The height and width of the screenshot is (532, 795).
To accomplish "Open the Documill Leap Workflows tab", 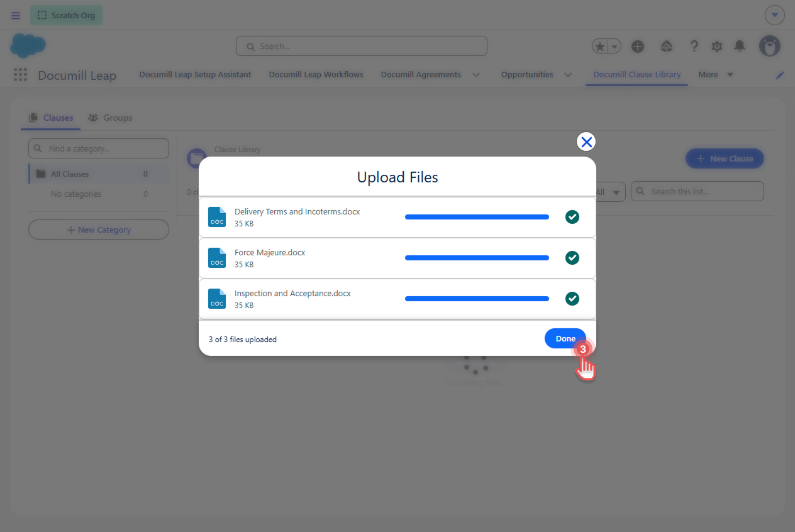I will tap(316, 74).
